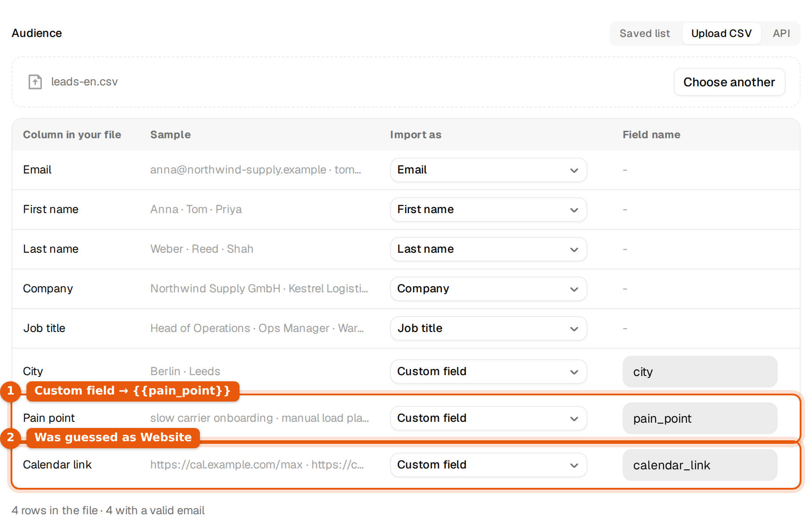Open the Last name import dropdown
This screenshot has height=531, width=812.
coord(488,249)
